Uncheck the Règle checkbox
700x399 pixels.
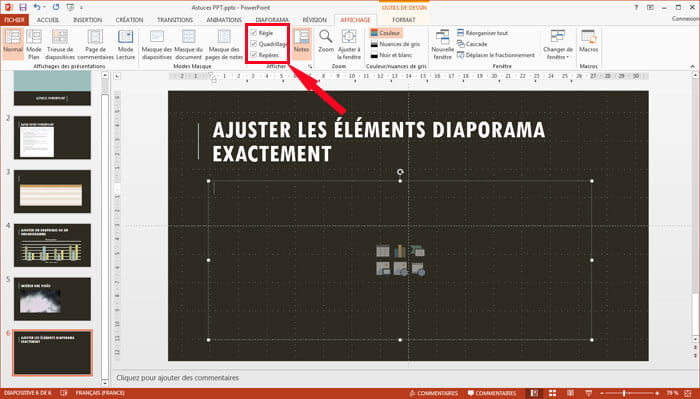tap(254, 33)
